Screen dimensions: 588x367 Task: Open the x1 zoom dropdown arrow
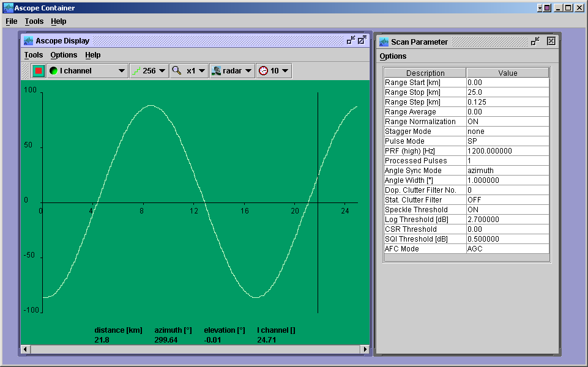click(x=202, y=71)
